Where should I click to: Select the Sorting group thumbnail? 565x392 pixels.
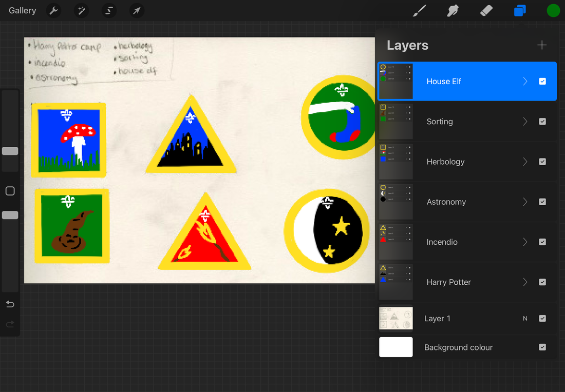pos(395,122)
